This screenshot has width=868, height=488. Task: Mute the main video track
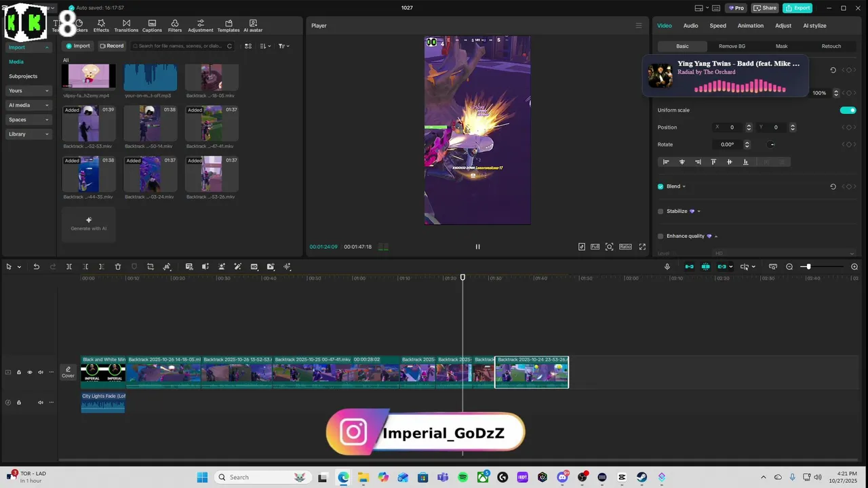41,372
